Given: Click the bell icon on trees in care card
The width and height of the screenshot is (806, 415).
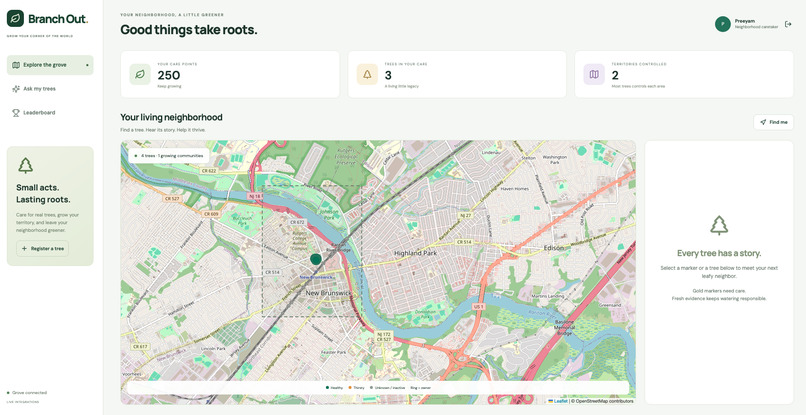Looking at the screenshot, I should click(367, 75).
